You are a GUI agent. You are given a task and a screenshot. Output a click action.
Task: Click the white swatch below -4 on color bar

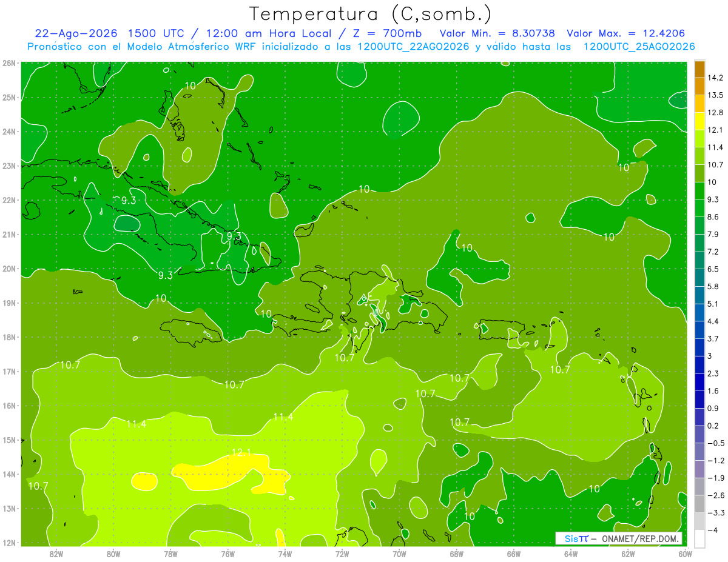pyautogui.click(x=699, y=538)
